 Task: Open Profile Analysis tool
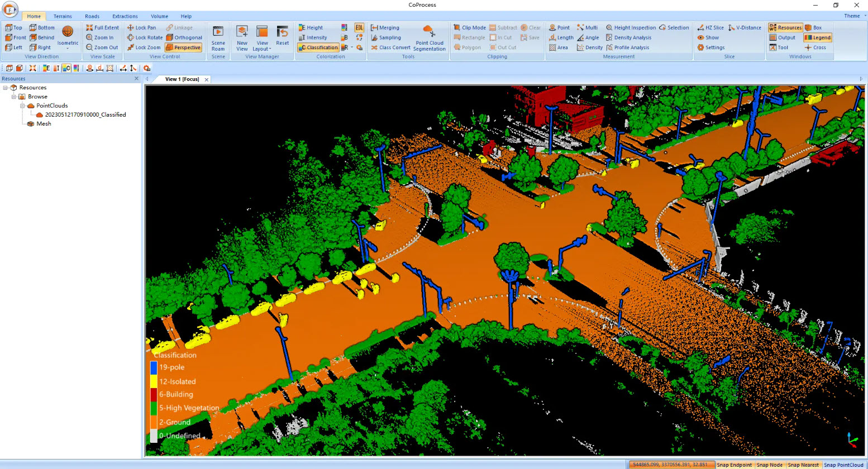627,47
